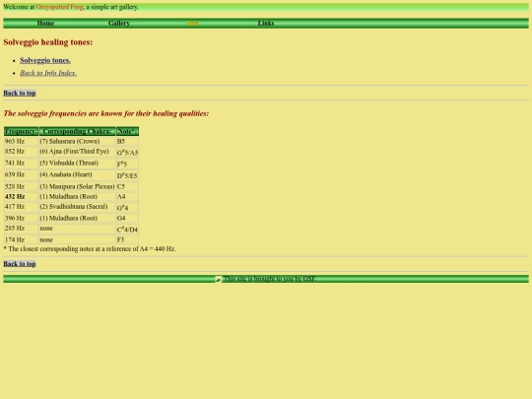Click the Frequency column header
532x399 pixels.
click(21, 131)
